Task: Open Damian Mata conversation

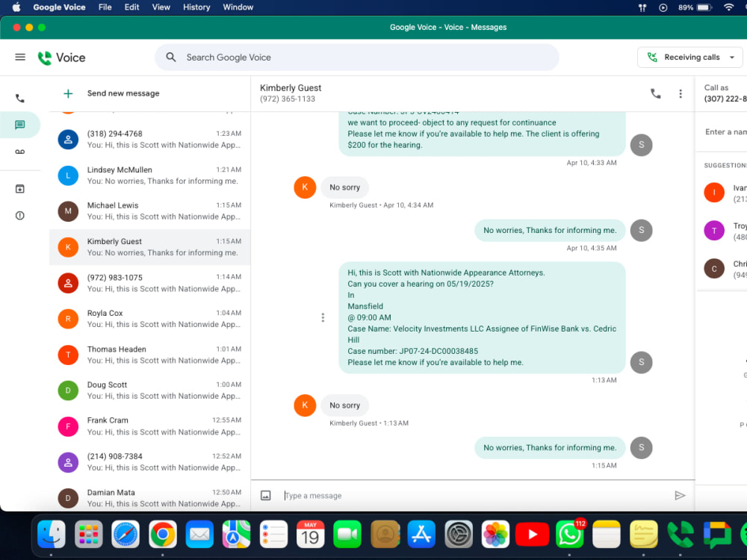Action: 149,498
